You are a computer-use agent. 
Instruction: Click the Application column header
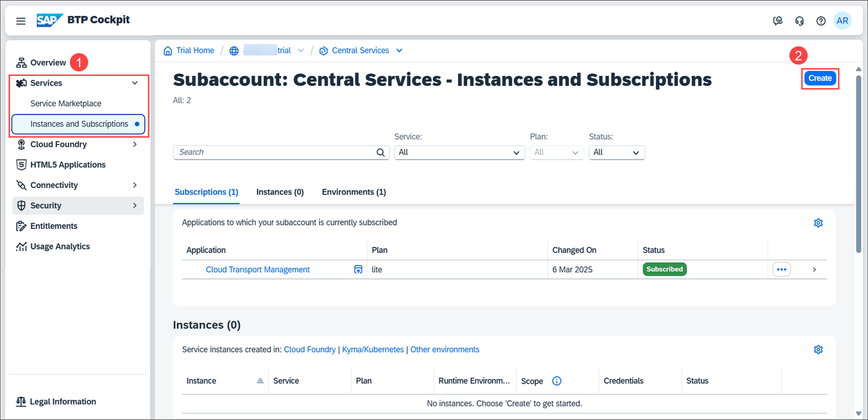tap(206, 250)
